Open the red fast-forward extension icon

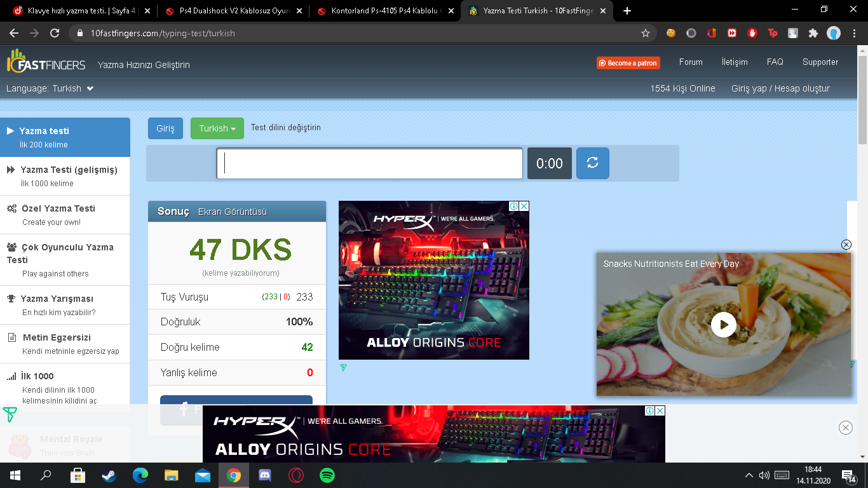tap(732, 33)
